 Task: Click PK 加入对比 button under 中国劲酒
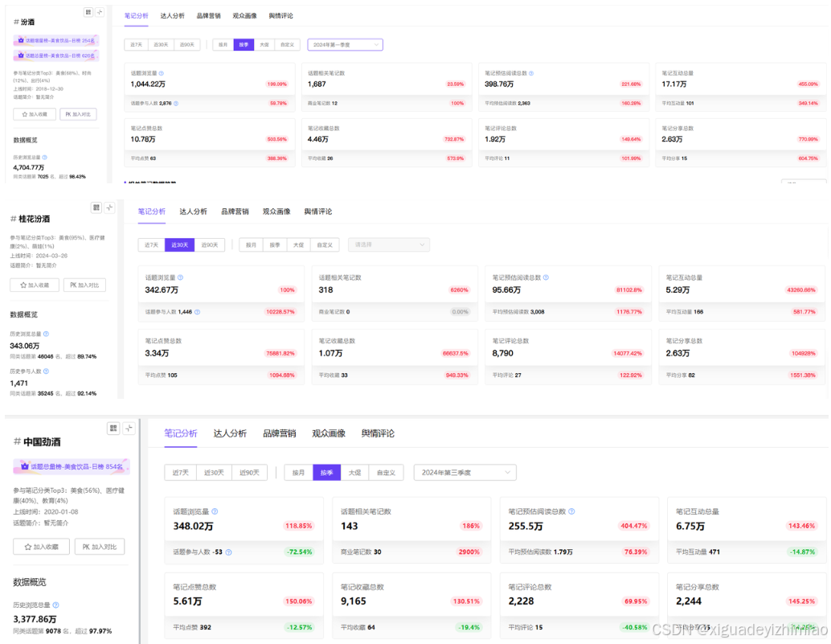point(100,547)
